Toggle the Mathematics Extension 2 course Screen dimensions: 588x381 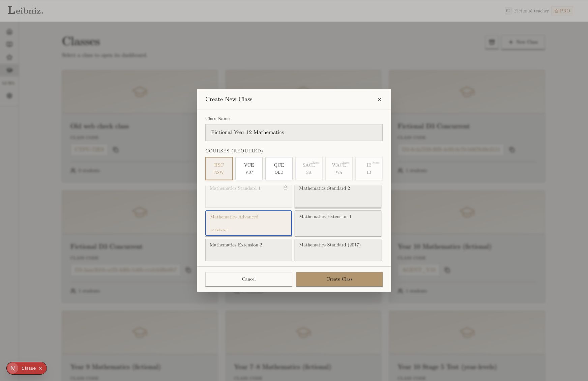coord(248,250)
